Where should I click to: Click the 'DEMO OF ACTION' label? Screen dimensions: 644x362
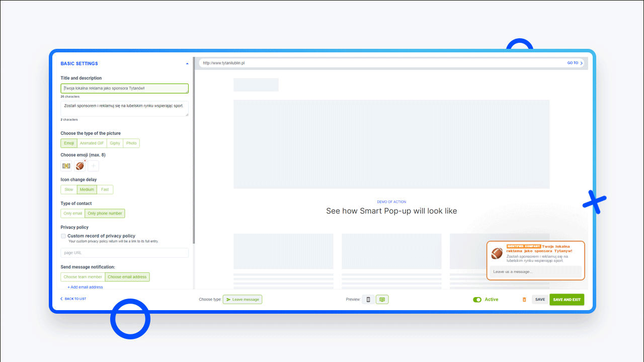(391, 202)
